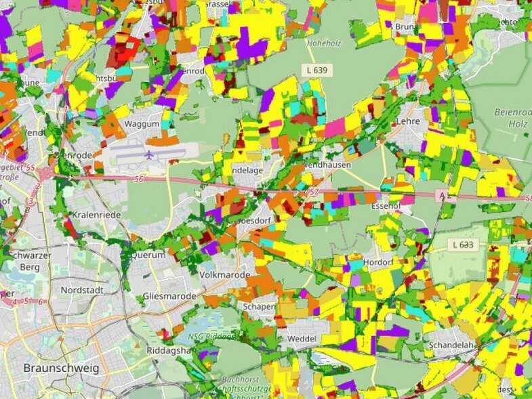Select the Kralenriede label
Screen dimensions: 532x399
pyautogui.click(x=97, y=215)
